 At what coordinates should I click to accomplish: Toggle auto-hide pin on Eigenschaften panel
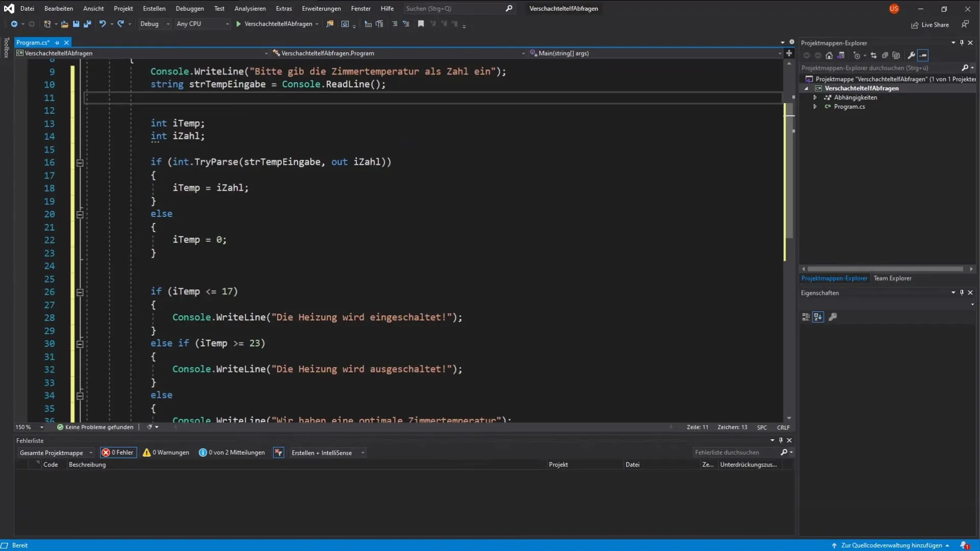click(x=962, y=293)
